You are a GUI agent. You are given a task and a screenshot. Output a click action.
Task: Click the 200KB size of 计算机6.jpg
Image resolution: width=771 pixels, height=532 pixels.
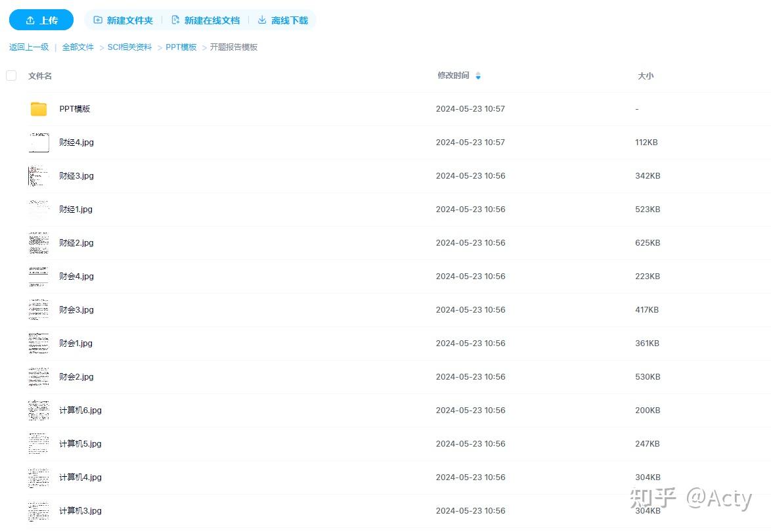pyautogui.click(x=648, y=410)
